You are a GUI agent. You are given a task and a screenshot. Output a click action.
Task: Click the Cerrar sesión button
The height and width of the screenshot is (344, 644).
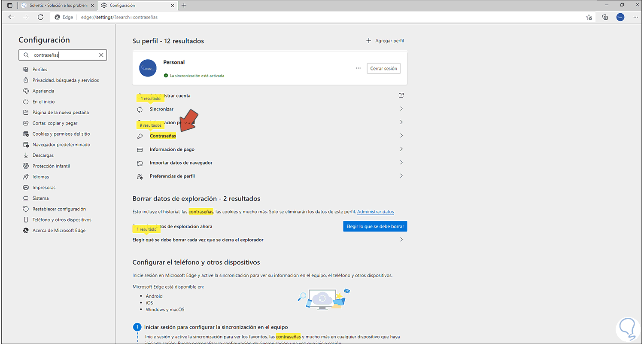click(x=383, y=68)
